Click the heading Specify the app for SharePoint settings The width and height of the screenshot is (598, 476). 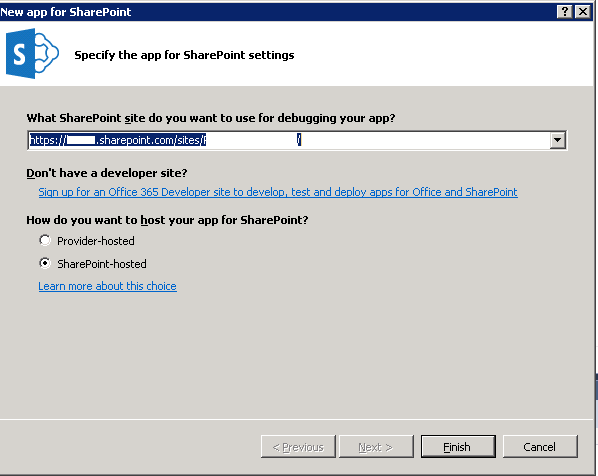(x=184, y=55)
